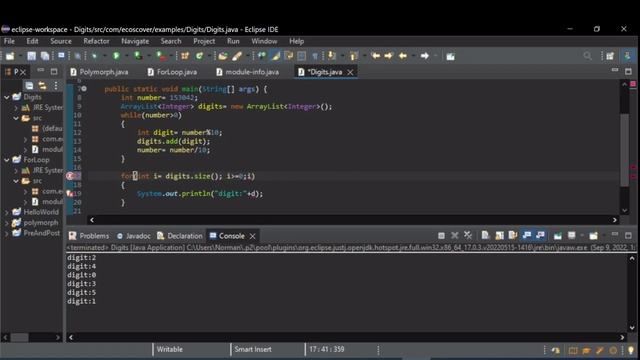Click the Search flashlight toolbar icon
This screenshot has height=360, width=640.
(x=237, y=56)
